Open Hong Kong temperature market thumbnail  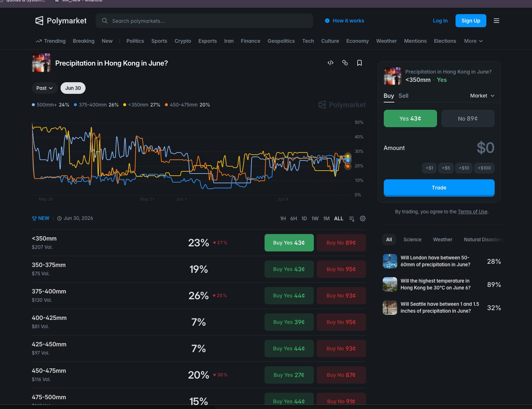point(390,284)
